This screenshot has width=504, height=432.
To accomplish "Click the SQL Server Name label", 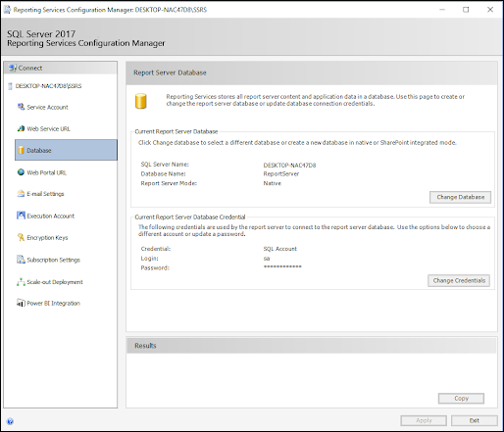I will pos(165,165).
